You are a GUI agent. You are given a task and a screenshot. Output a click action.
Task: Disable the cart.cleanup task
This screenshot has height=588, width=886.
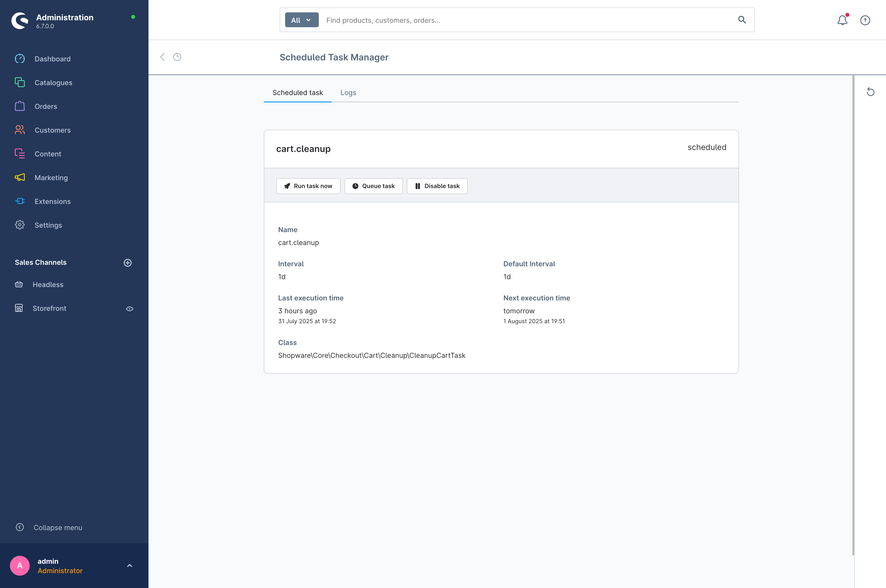(437, 186)
